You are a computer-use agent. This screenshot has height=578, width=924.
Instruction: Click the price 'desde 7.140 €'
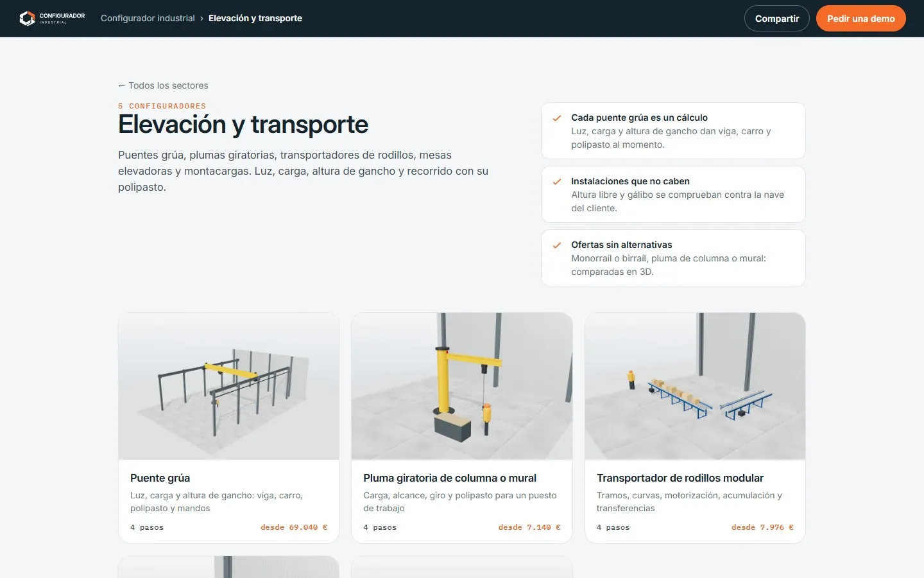[529, 527]
